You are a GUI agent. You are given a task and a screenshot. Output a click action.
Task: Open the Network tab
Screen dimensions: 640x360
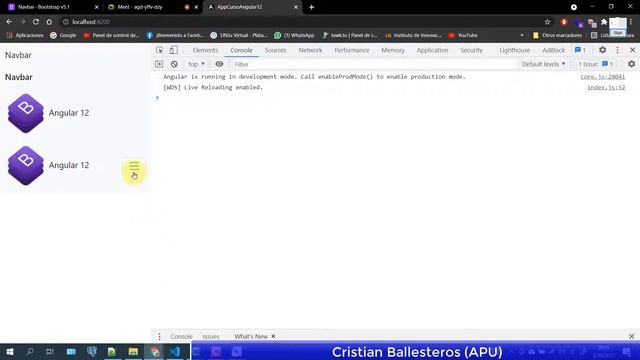[x=310, y=50]
